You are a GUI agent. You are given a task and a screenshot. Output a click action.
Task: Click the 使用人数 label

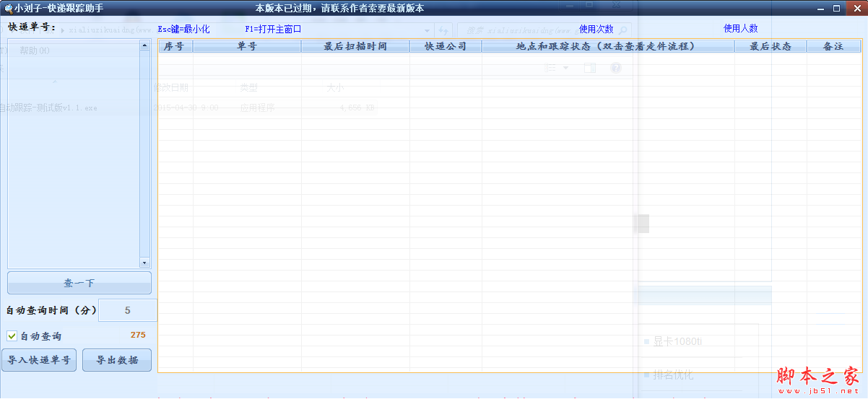coord(741,29)
